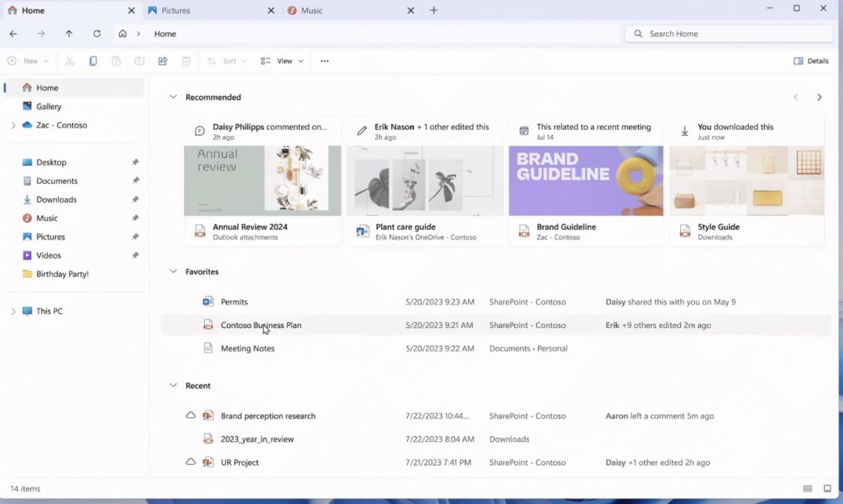The image size is (843, 504).
Task: Refresh the current folder
Action: point(98,33)
